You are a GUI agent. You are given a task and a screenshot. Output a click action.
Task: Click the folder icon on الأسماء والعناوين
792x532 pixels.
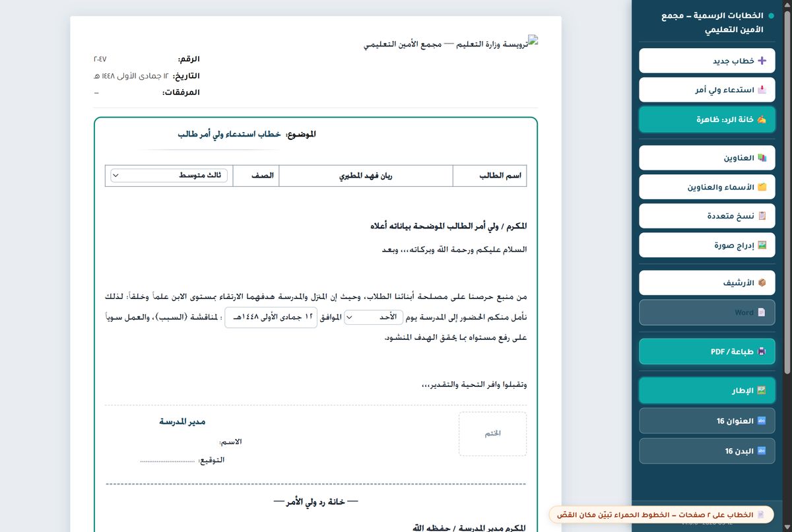pos(762,187)
